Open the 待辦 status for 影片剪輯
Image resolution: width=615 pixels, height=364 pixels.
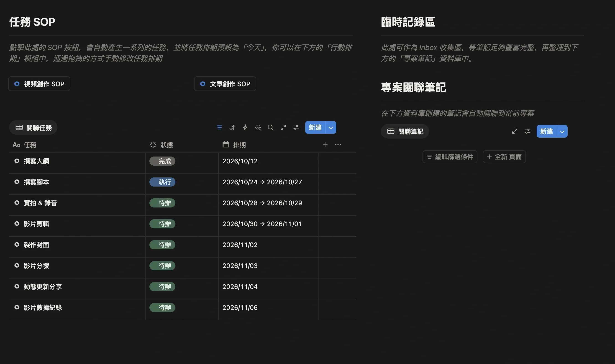tap(162, 224)
